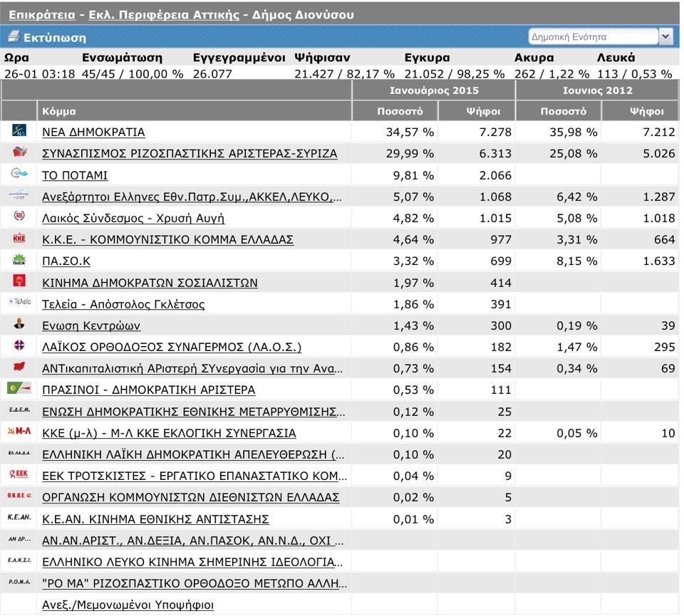Click the ΚΙΝΗΜΑ ΔΗΜΟΚΡΑΤΩΝ ΣΟΣΙΑΛΙΣΤΩΝ logo

(x=19, y=281)
